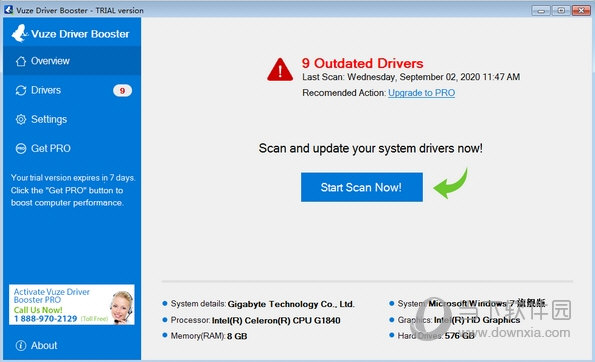Image resolution: width=595 pixels, height=362 pixels.
Task: Click the Start Scan Now! button
Action: 362,187
